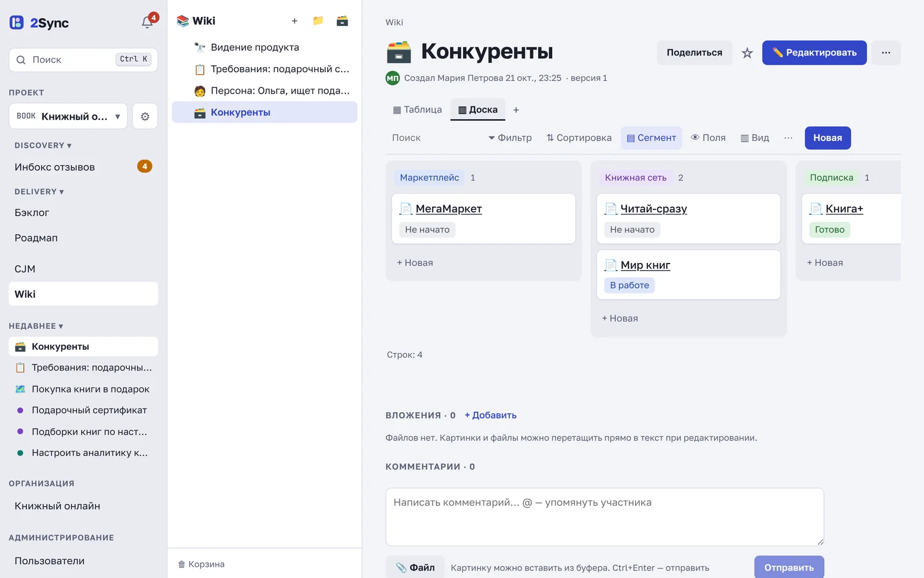Open Роадмап in sidebar
The height and width of the screenshot is (578, 924).
click(83, 238)
